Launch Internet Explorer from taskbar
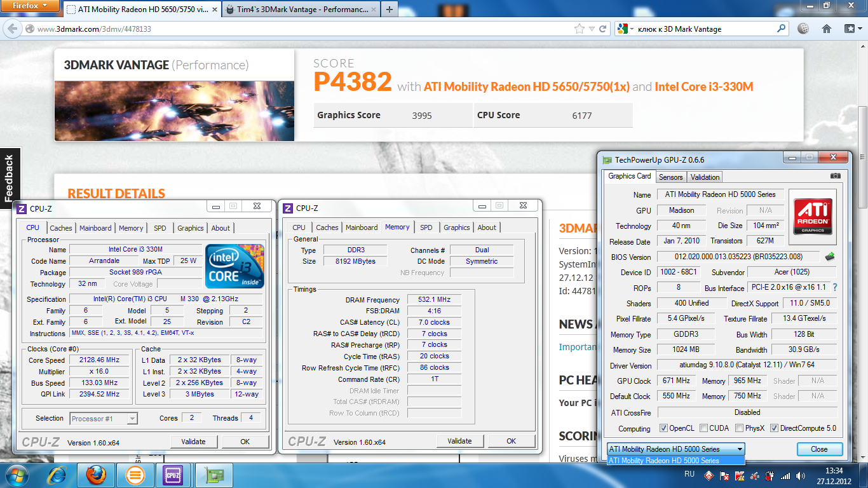The width and height of the screenshot is (868, 488). [57, 475]
